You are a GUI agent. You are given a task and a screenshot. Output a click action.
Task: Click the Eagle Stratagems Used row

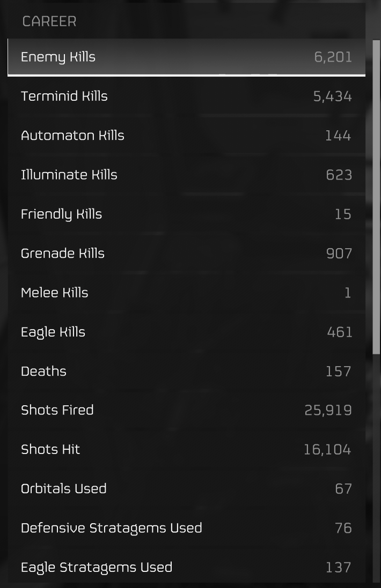pyautogui.click(x=187, y=568)
